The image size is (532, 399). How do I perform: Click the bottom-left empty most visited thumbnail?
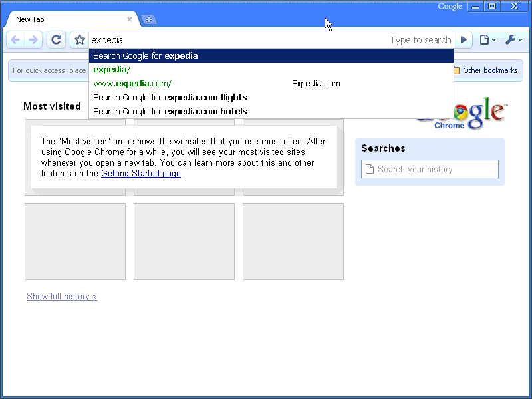(75, 241)
